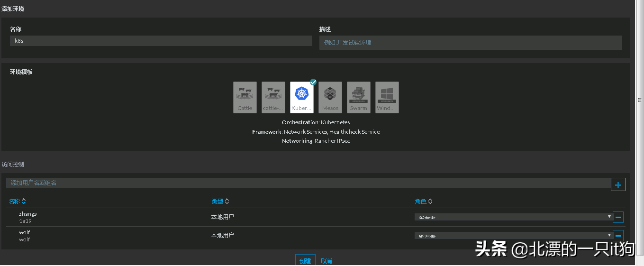Screen dimensions: 644x266
Task: Open role dropdown for wolf
Action: (513, 236)
